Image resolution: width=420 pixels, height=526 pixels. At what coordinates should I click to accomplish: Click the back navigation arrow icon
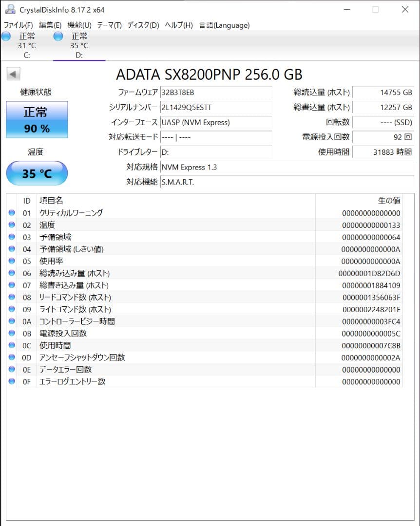click(12, 74)
